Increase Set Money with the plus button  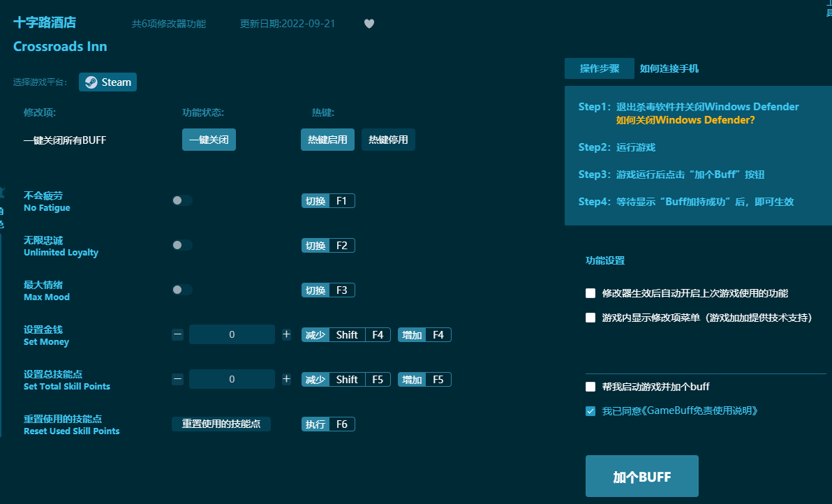pyautogui.click(x=287, y=334)
